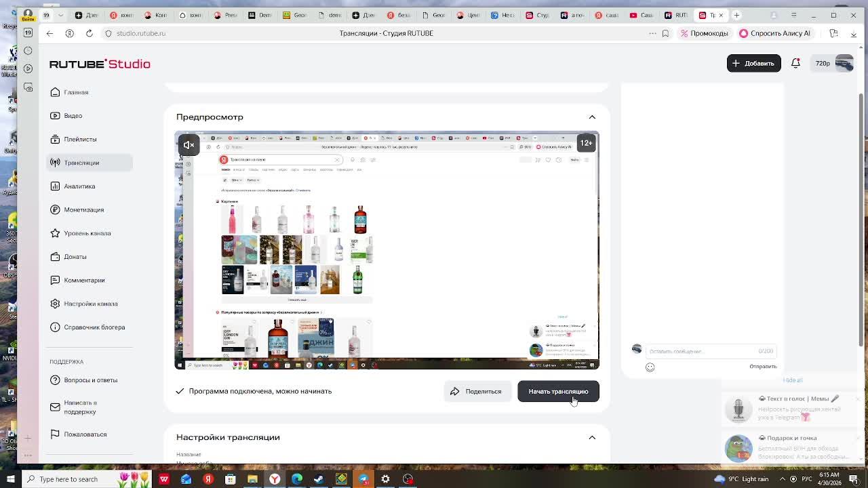Open the browser downloads icon

(x=853, y=33)
